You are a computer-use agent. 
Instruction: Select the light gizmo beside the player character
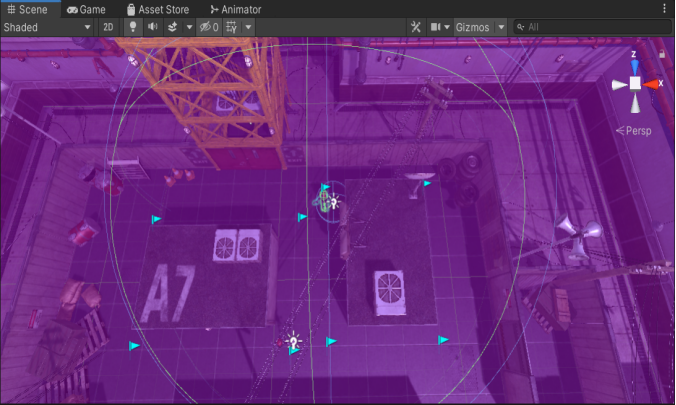[333, 202]
